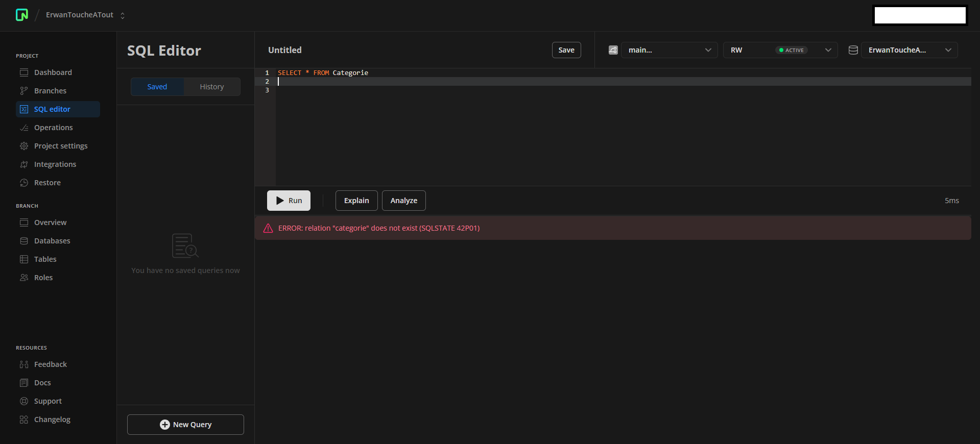
Task: Click the error warning triangle icon
Action: [x=268, y=228]
